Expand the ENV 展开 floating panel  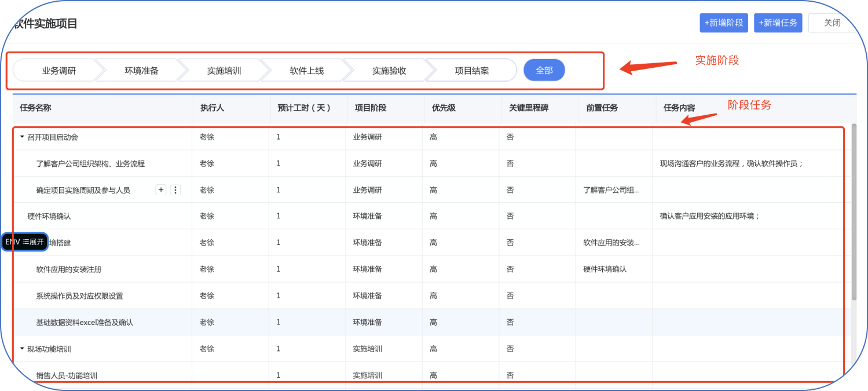point(24,242)
